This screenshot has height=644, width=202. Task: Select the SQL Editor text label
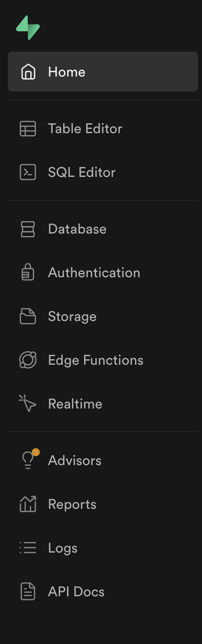[82, 172]
